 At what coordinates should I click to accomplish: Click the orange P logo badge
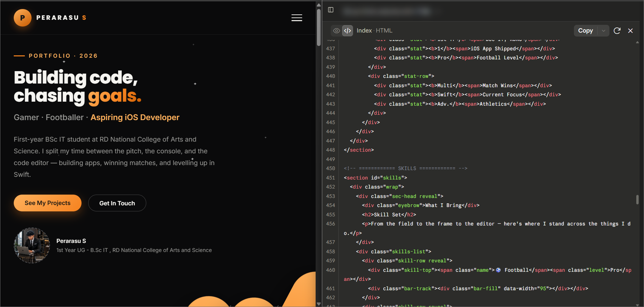point(22,18)
